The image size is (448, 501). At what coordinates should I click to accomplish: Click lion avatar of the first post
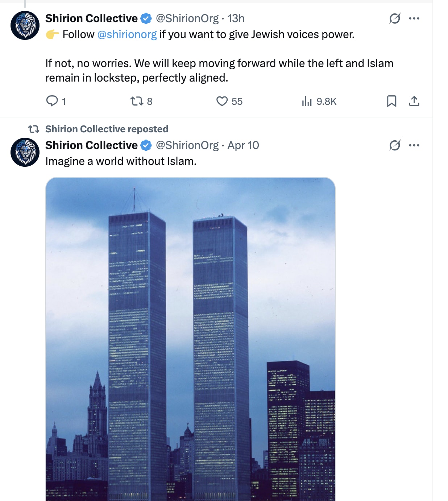(25, 25)
